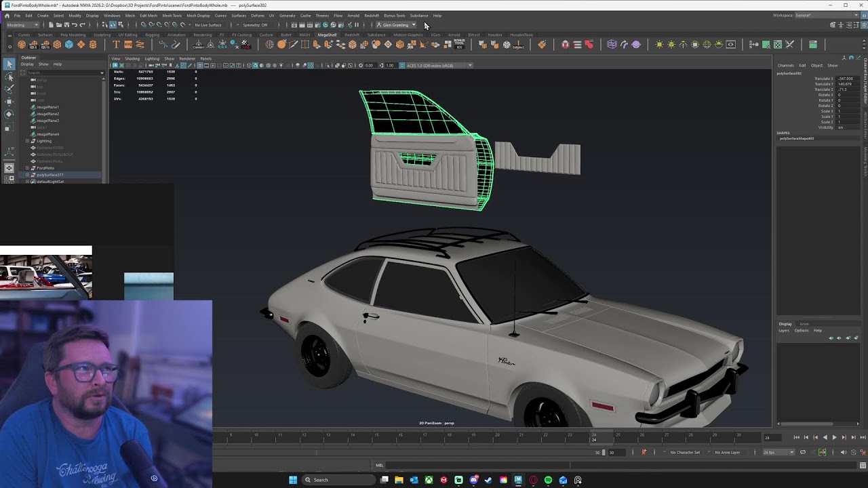This screenshot has width=868, height=488.
Task: Select the Anim tab in Layer Editor
Action: tap(804, 324)
